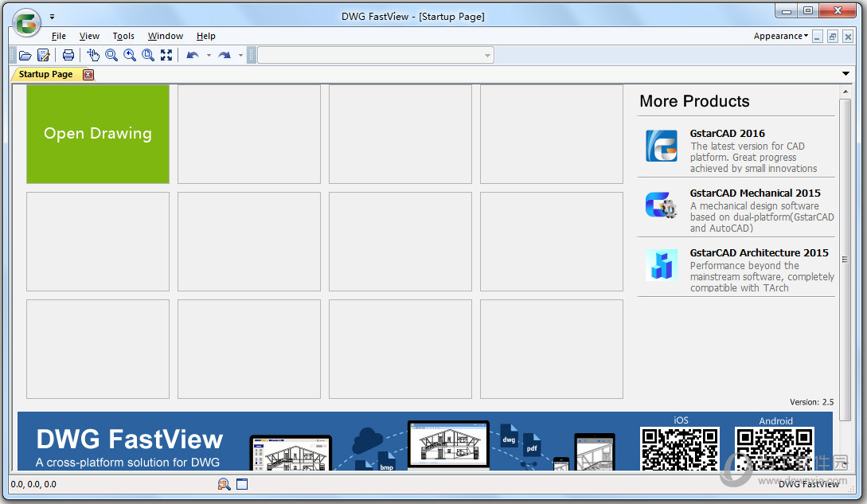Click the Zoom Previous icon
Image resolution: width=867 pixels, height=504 pixels.
(130, 55)
